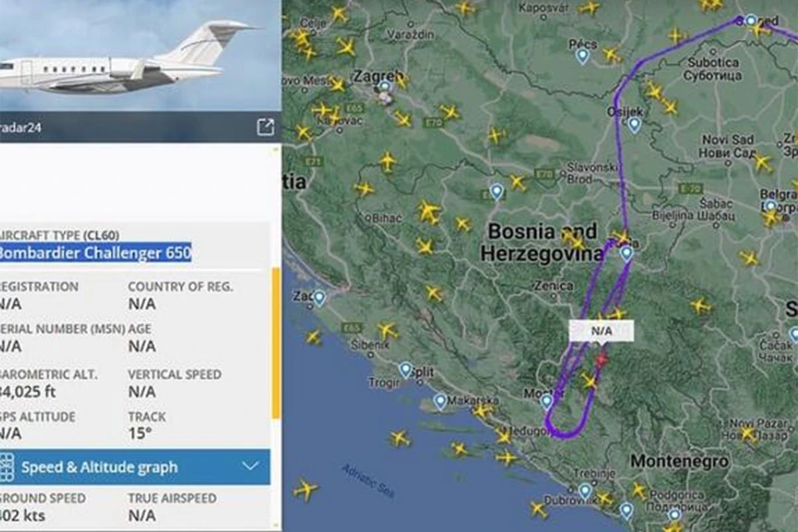Viewport: 798px width, 532px height.
Task: Click the aircraft photo thumbnail
Action: [x=140, y=55]
